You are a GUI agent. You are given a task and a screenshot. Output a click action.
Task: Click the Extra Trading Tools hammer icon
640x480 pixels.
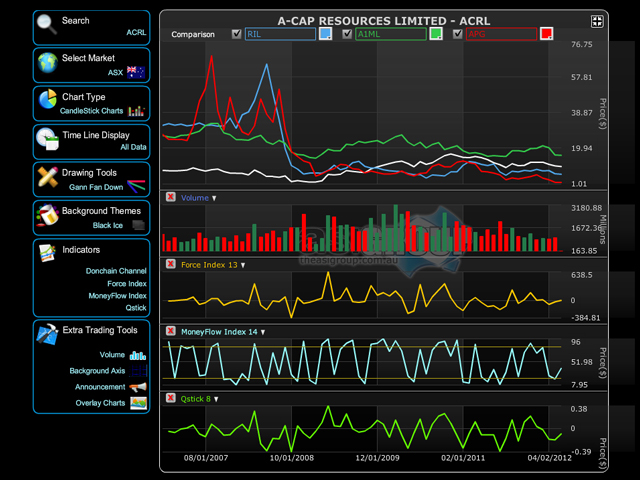[x=47, y=334]
